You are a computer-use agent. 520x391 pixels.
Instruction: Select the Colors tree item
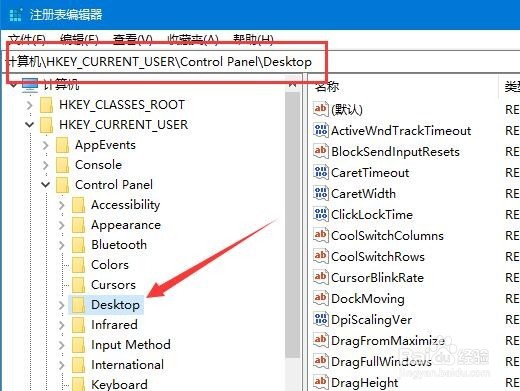110,265
